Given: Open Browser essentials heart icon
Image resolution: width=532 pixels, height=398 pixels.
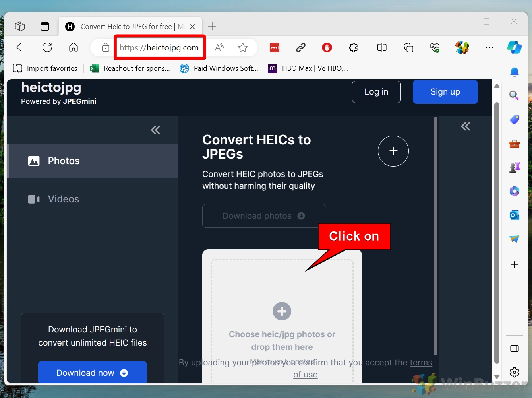Looking at the screenshot, I should point(435,48).
